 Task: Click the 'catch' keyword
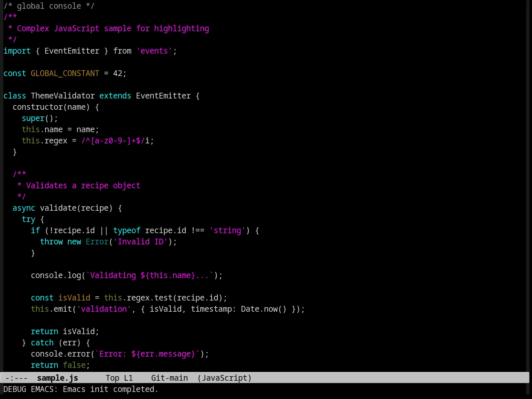[x=42, y=342]
